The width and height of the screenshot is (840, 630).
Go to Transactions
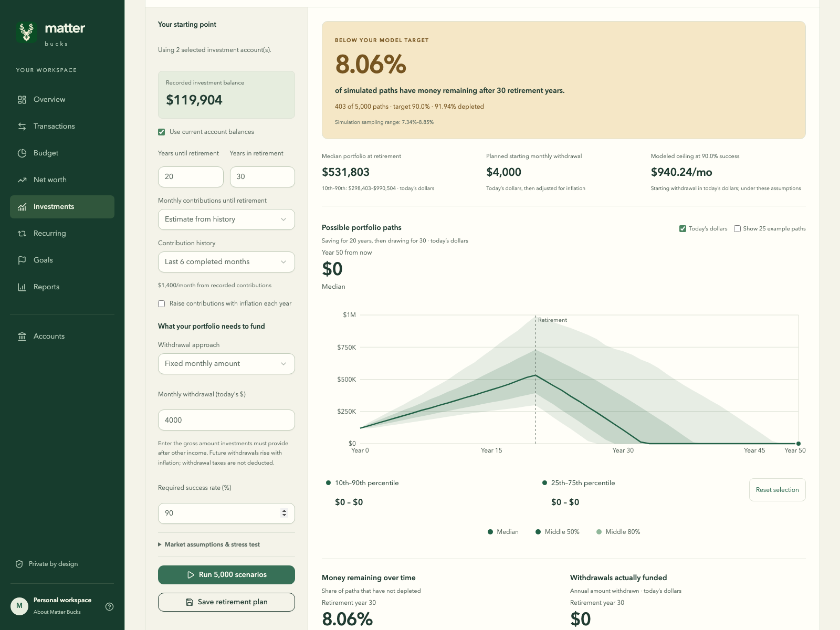[62, 127]
